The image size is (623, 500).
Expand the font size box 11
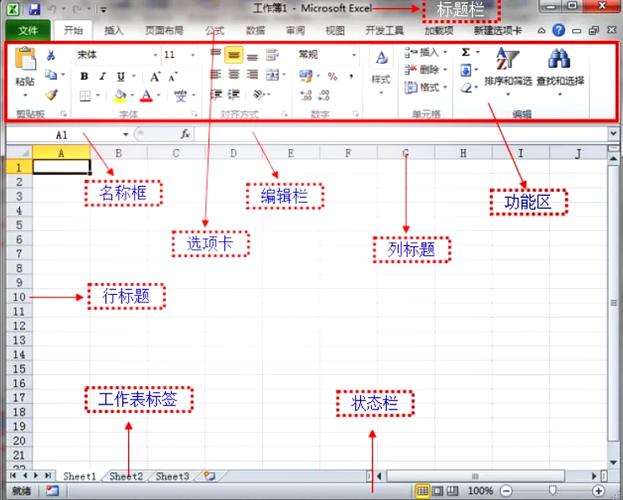(x=193, y=55)
